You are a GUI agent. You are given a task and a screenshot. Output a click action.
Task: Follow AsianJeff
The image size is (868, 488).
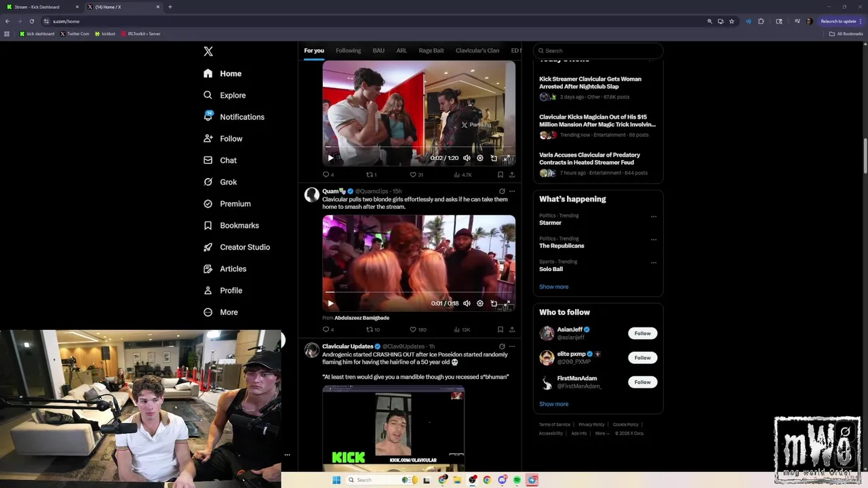[x=642, y=333]
